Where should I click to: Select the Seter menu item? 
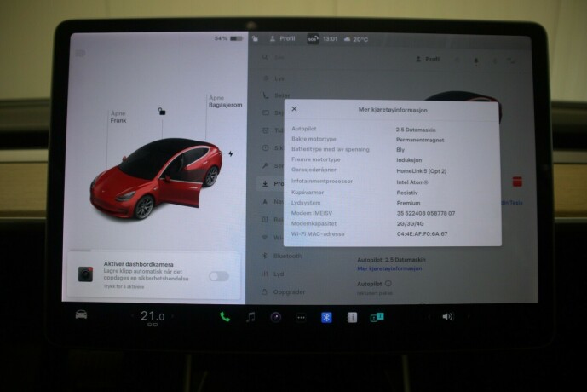(x=276, y=95)
